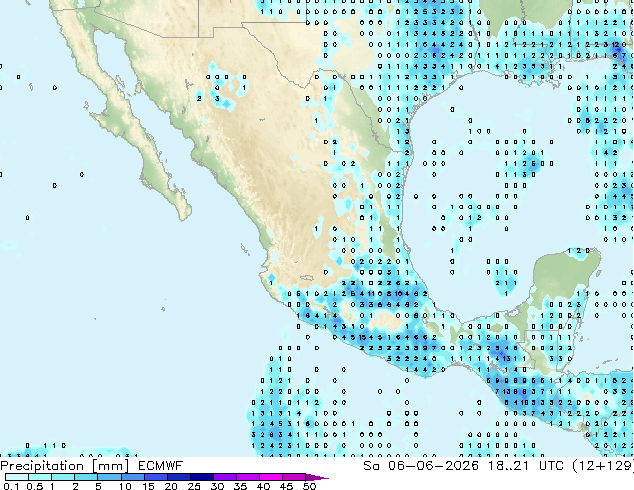
Task: Choose the 25–30 mm dark blue swatch
Action: [x=202, y=477]
